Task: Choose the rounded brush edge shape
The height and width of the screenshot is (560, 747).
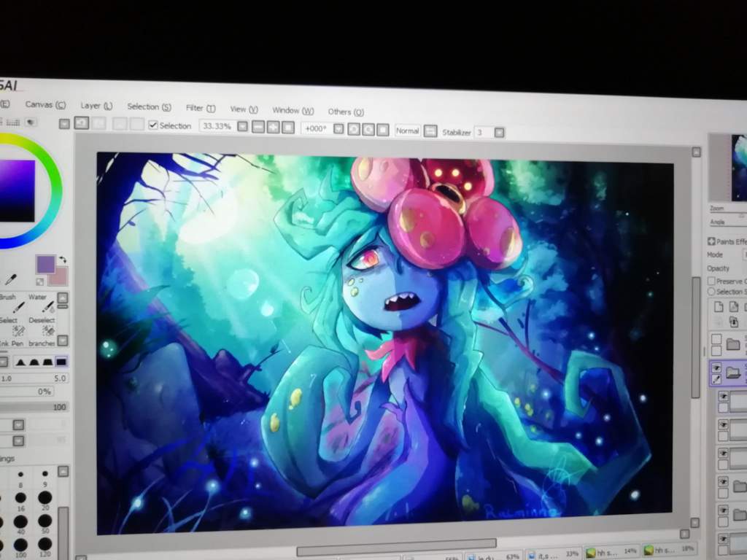Action: click(34, 362)
